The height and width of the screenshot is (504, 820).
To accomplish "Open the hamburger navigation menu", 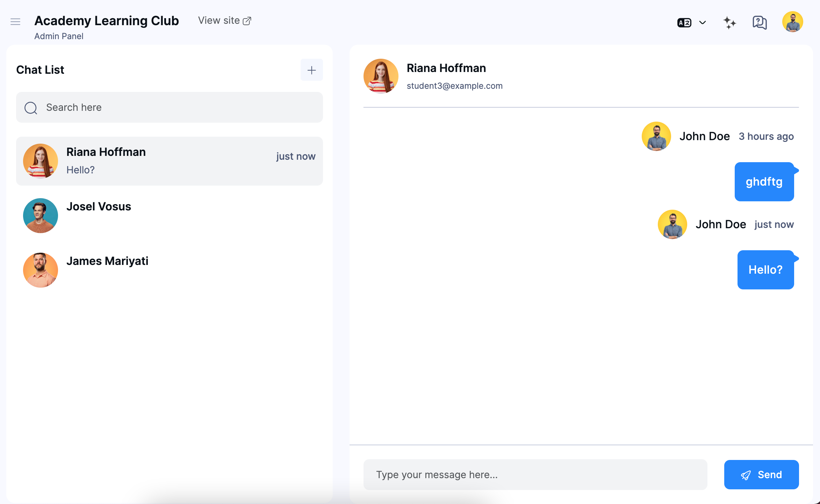I will (x=15, y=21).
